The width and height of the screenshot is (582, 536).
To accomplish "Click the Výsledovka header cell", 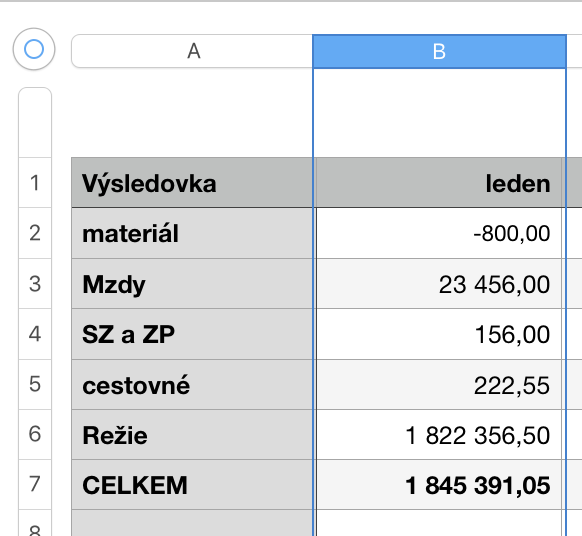I will pos(192,183).
